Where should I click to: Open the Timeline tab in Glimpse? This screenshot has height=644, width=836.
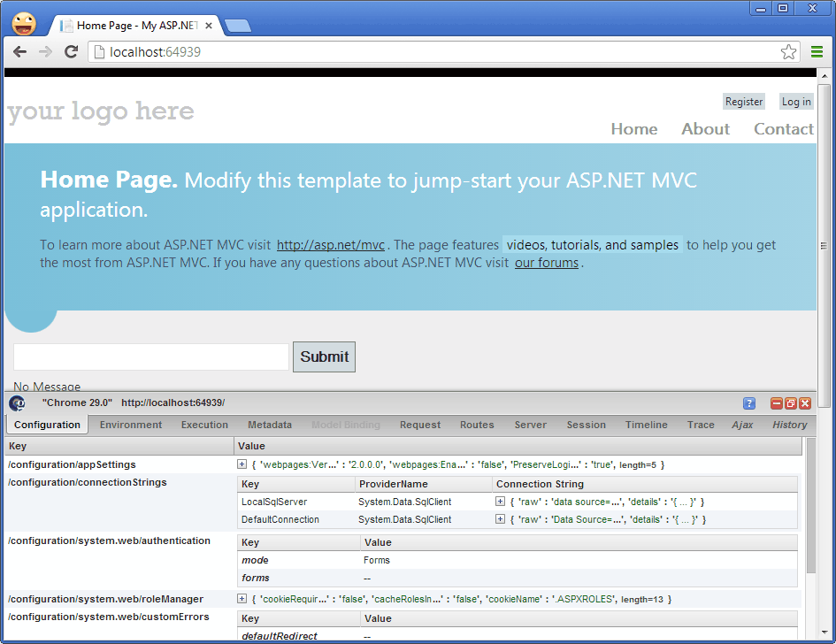(646, 425)
